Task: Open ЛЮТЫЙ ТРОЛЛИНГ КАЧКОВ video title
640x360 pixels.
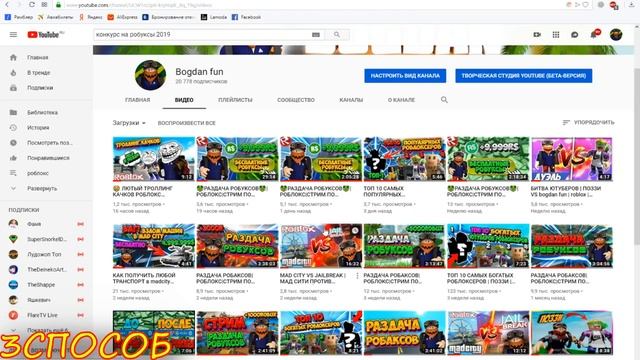Action: (x=143, y=191)
